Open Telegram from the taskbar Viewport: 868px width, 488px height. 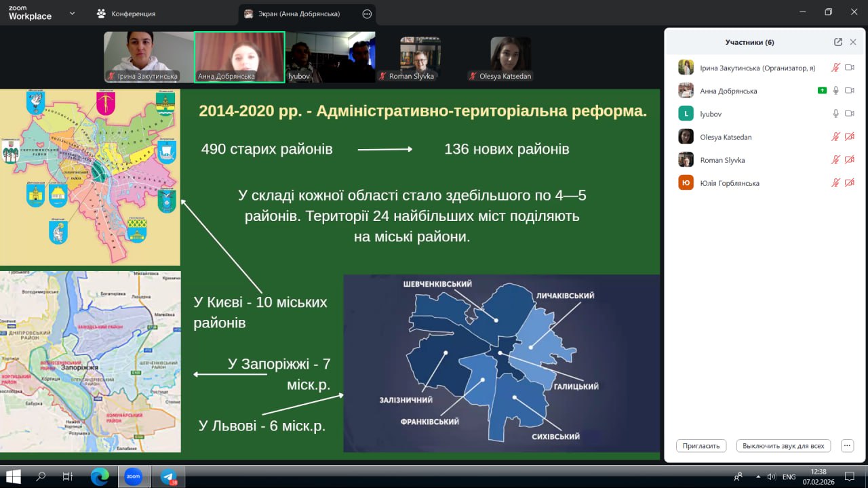tap(168, 476)
